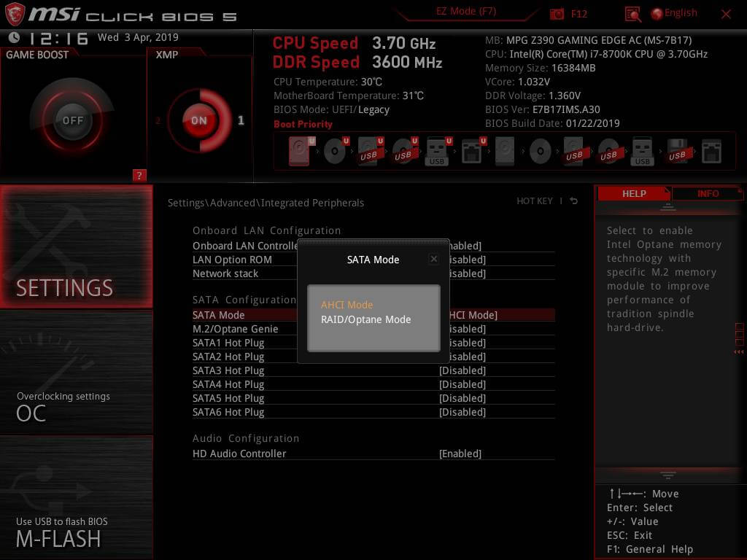Select UEFI USB CD/DVD boot device

tap(404, 151)
